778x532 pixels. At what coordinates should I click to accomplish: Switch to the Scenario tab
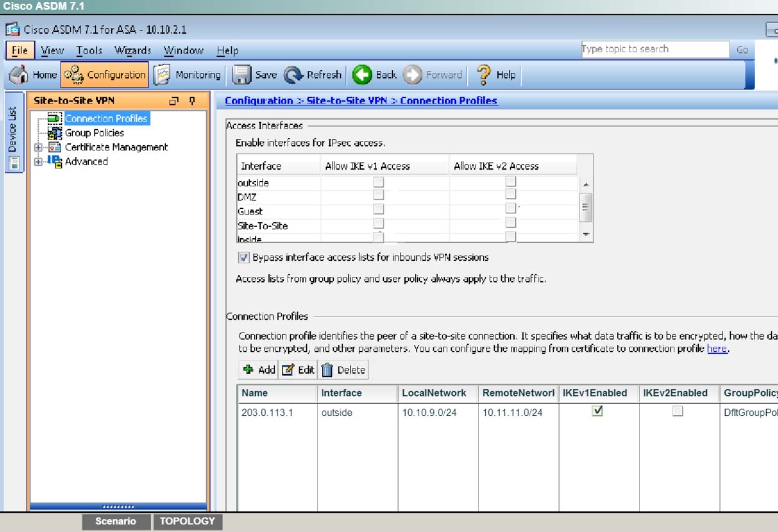point(116,521)
